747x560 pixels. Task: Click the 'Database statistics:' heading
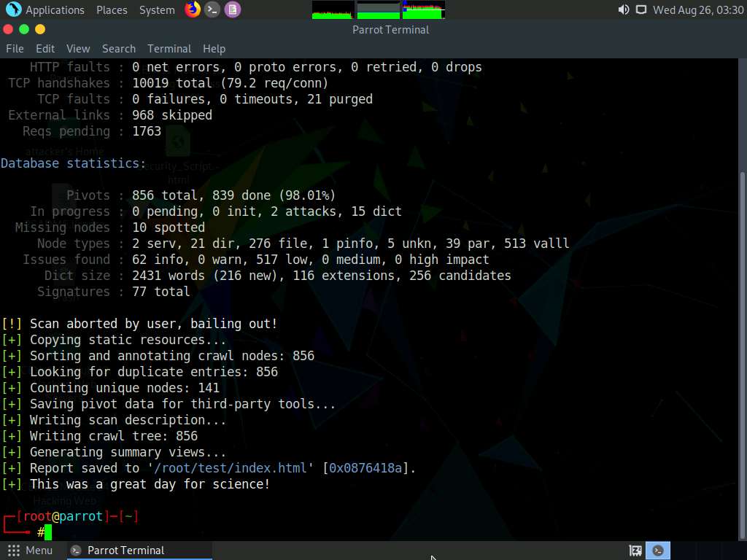(74, 163)
